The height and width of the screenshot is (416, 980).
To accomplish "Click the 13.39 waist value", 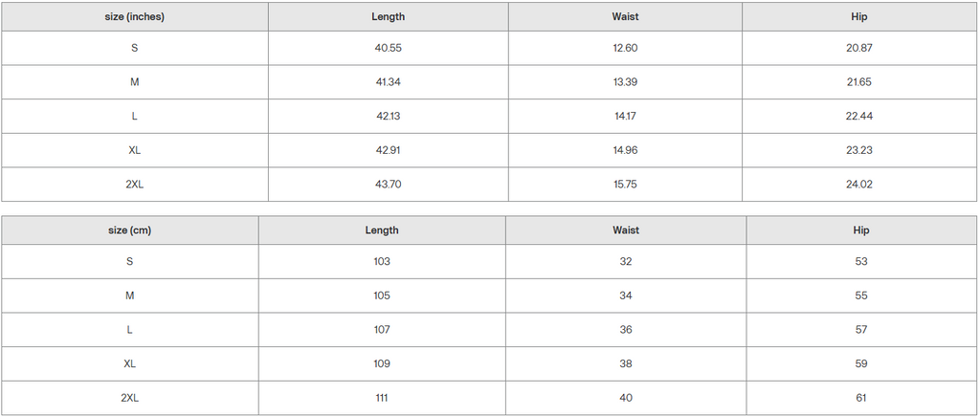I will click(x=625, y=82).
